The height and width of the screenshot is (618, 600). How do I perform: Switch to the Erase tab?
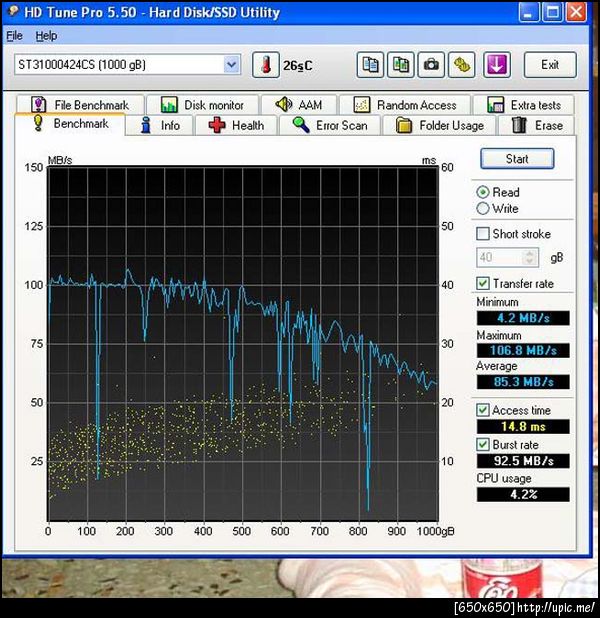tap(537, 125)
